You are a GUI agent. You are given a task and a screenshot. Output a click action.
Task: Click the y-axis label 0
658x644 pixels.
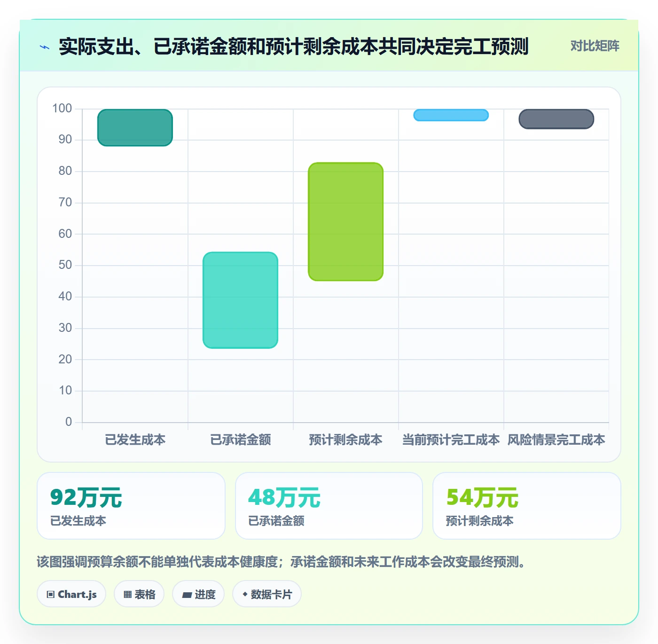point(69,422)
